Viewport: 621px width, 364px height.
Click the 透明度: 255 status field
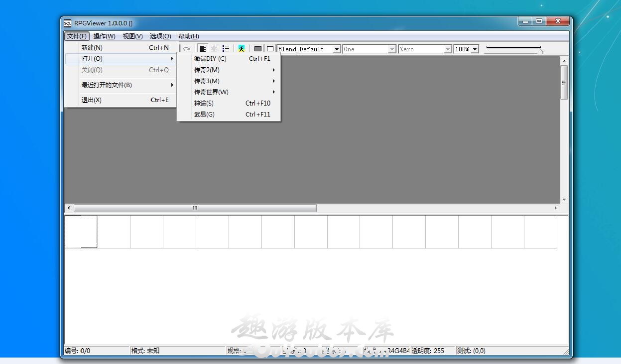click(432, 351)
